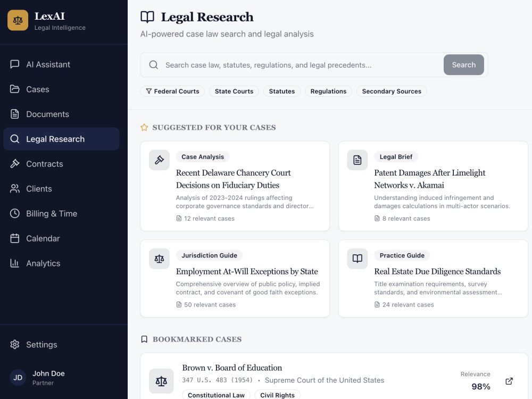Toggle the Statutes filter chip
Viewport: 532px width, 399px height.
282,92
